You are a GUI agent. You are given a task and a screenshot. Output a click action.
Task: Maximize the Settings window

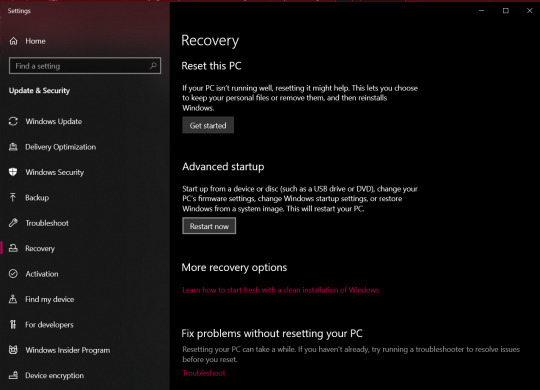pyautogui.click(x=506, y=11)
